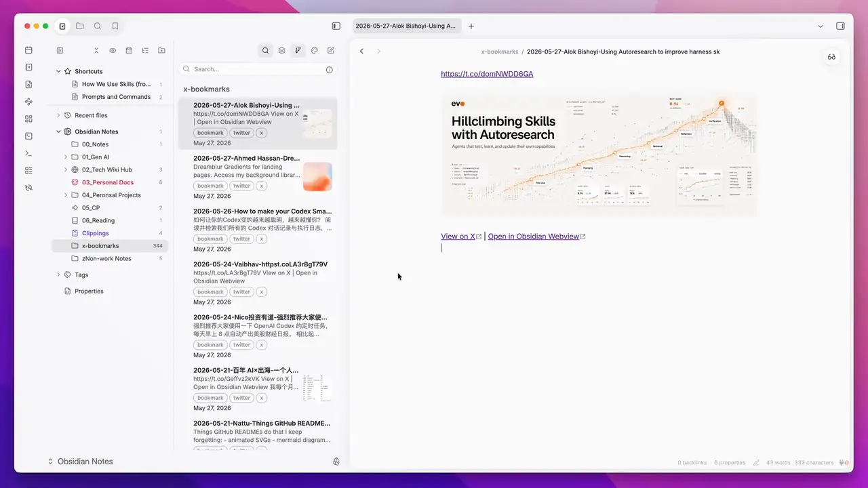868x488 pixels.
Task: Expand the 04_Peronsal Projects folder
Action: tap(66, 195)
